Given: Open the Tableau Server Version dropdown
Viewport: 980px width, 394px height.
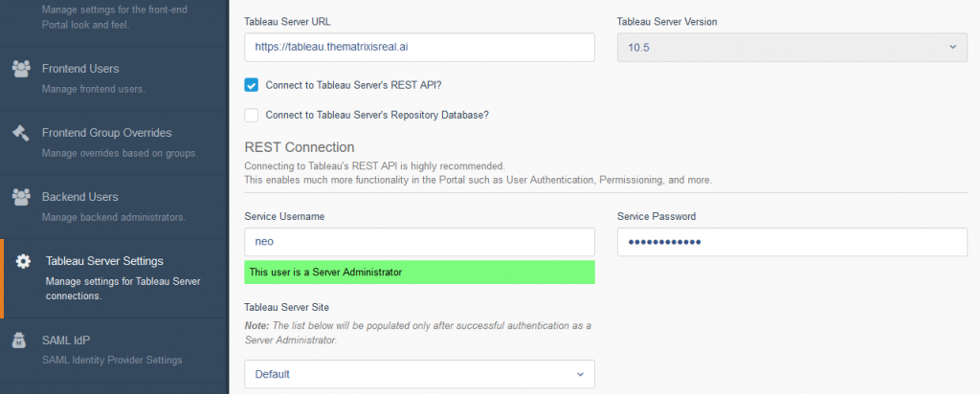Looking at the screenshot, I should (791, 48).
